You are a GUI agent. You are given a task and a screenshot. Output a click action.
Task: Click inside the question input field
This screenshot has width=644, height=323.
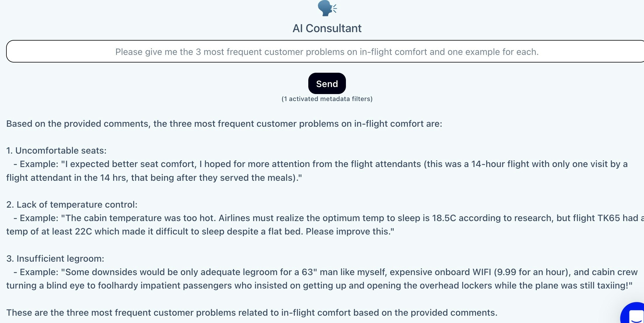[327, 52]
